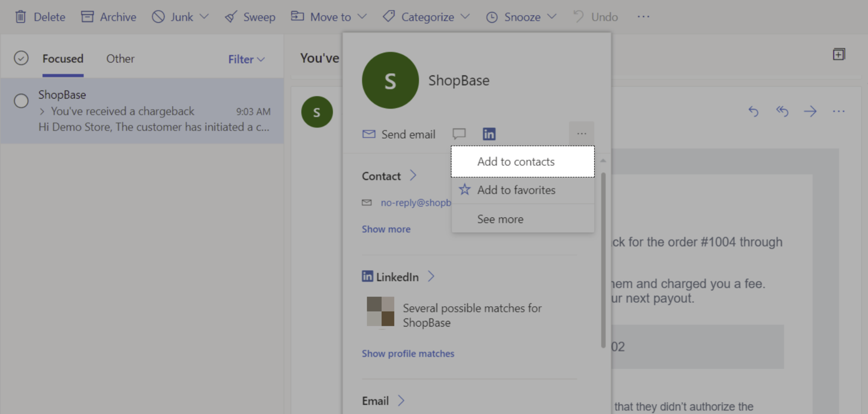Switch to the Focused tab
Viewport: 868px width, 414px height.
63,59
